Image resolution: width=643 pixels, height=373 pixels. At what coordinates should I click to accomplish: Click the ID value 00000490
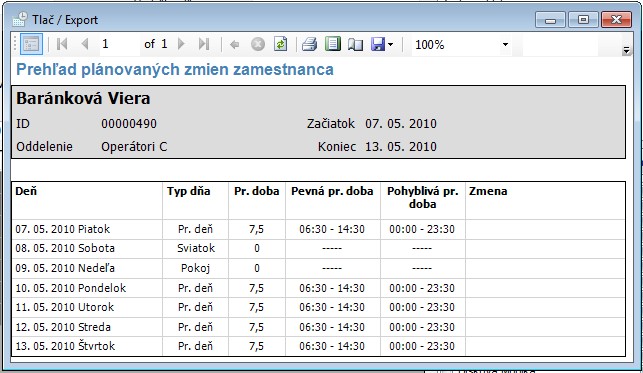129,123
